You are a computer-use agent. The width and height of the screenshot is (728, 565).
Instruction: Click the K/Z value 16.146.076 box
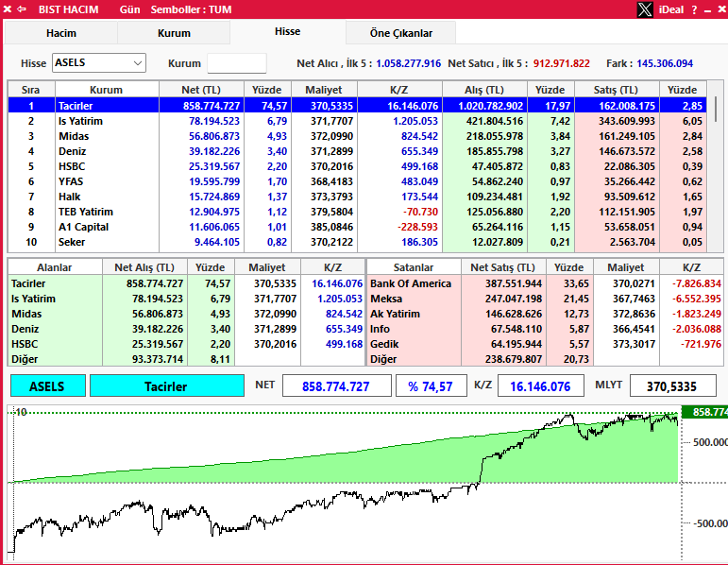tap(540, 386)
